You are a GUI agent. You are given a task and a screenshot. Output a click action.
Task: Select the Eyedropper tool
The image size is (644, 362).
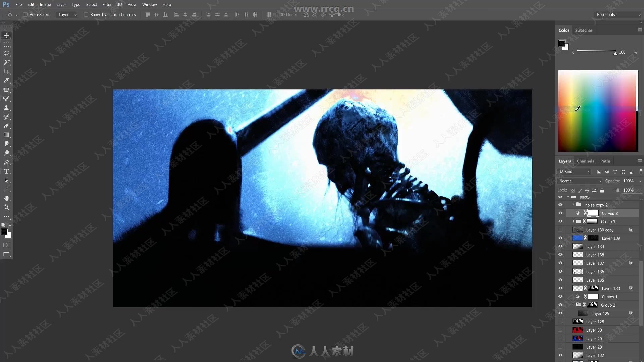(x=6, y=80)
